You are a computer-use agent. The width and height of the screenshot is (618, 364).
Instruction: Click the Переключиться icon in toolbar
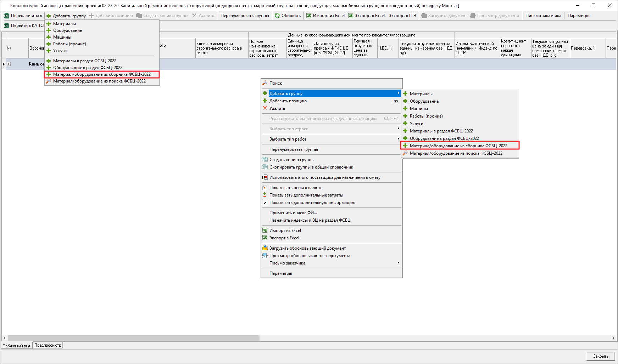(x=6, y=16)
